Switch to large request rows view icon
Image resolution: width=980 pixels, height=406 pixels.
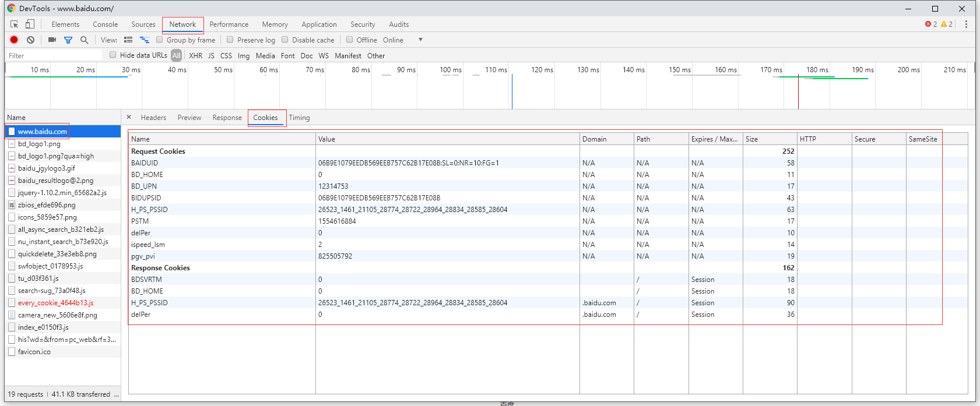128,40
